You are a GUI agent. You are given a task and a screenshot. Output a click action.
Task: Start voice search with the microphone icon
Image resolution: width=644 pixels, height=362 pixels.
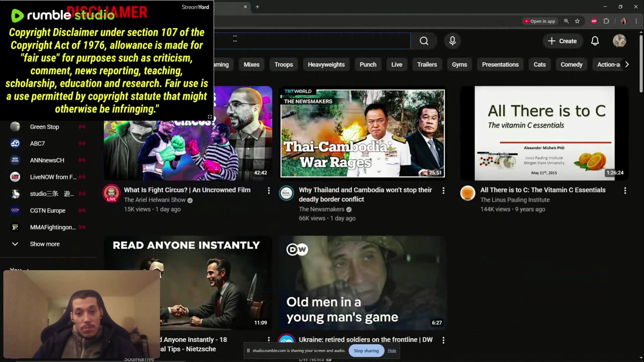coord(452,41)
